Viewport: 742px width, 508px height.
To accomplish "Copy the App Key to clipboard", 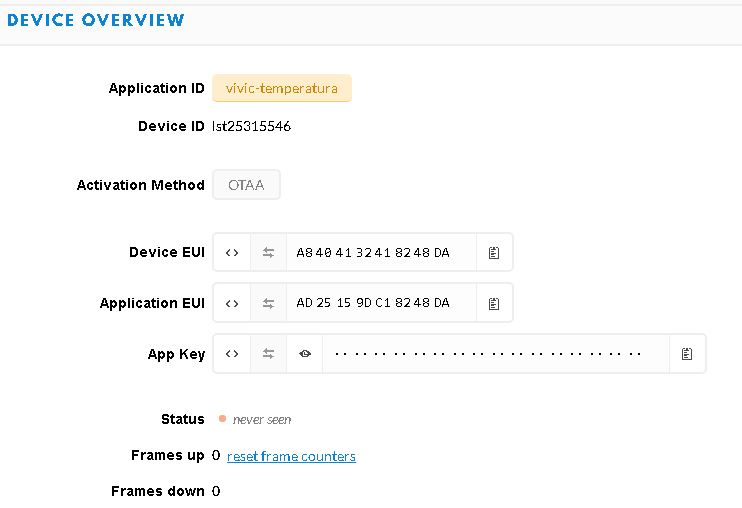I will coord(687,354).
